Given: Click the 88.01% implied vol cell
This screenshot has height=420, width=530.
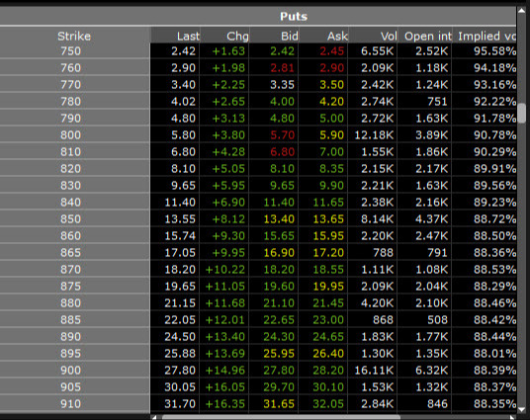Looking at the screenshot, I should click(494, 354).
